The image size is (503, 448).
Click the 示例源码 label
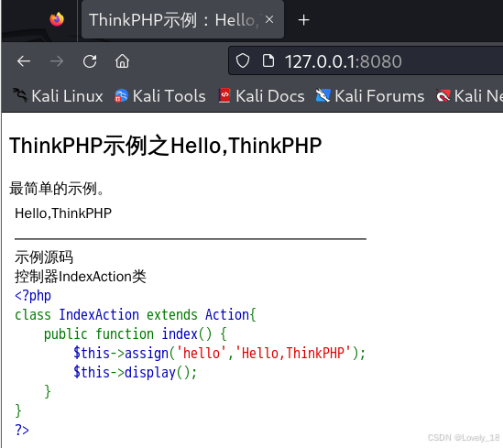pos(44,257)
